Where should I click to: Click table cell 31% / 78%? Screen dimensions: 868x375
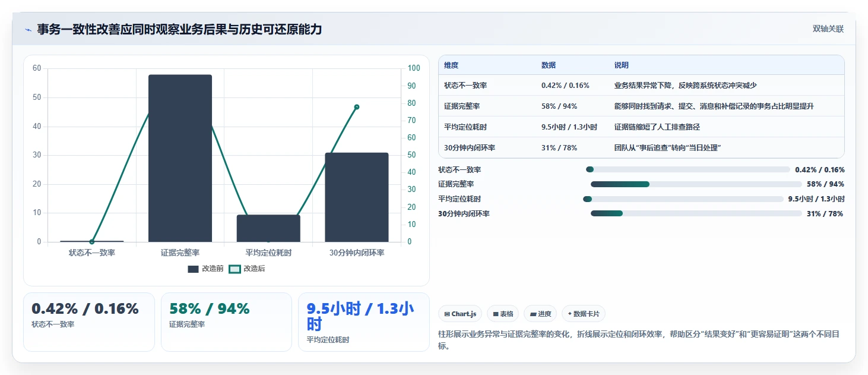[559, 148]
